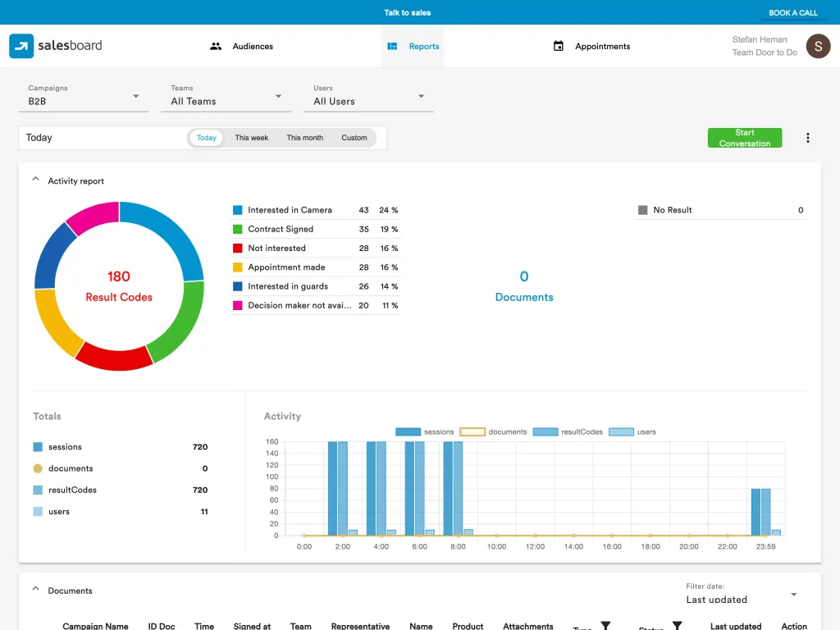Toggle the users series in chart legend

[632, 431]
